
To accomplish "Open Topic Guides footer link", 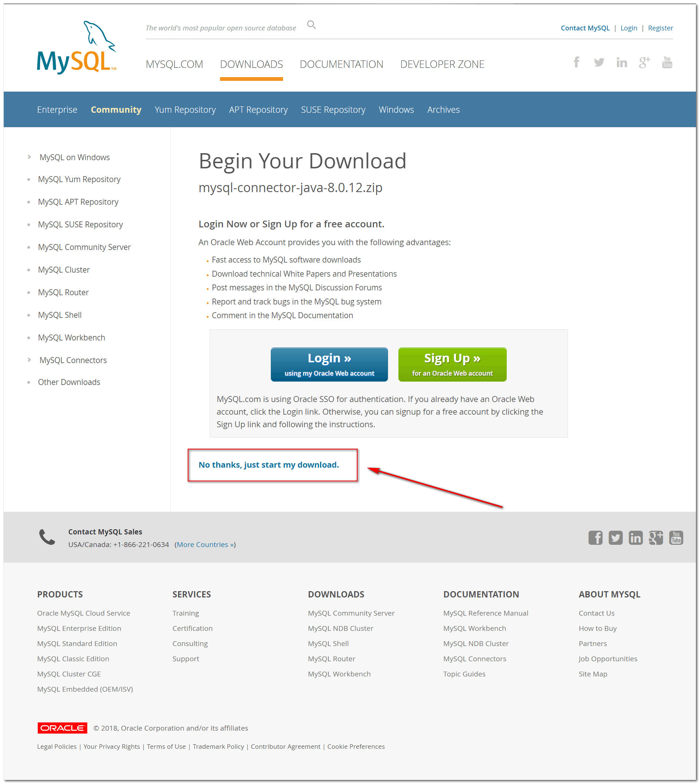I will tap(464, 675).
